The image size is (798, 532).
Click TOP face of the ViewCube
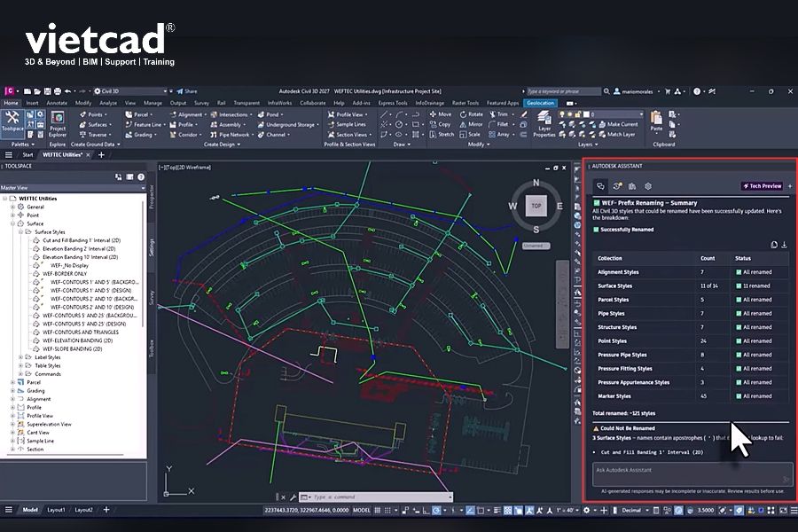[x=536, y=206]
